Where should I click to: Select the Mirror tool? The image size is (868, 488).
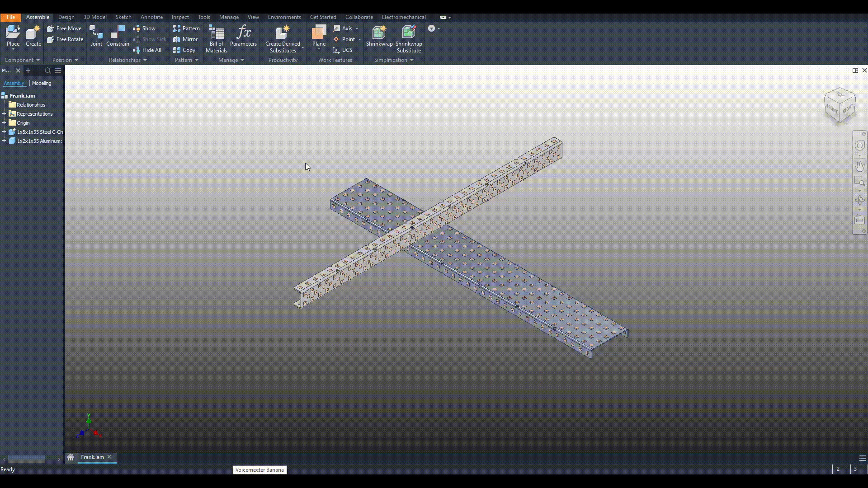[185, 39]
